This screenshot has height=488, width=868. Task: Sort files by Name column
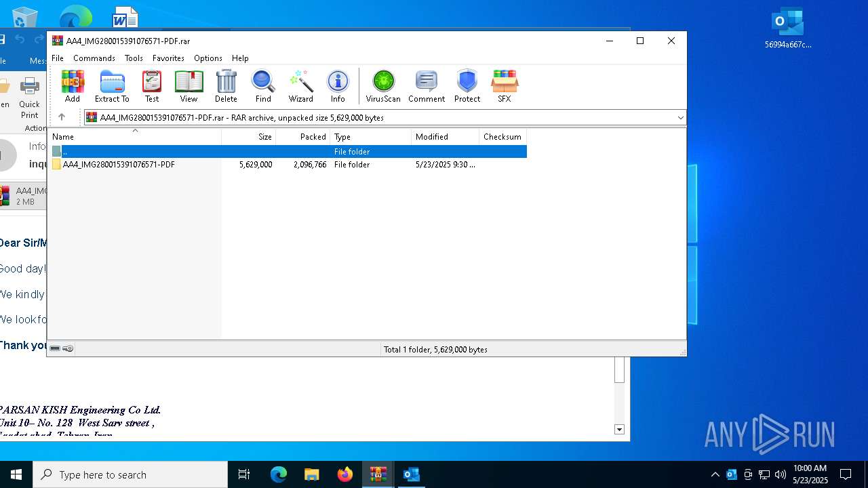tap(134, 137)
